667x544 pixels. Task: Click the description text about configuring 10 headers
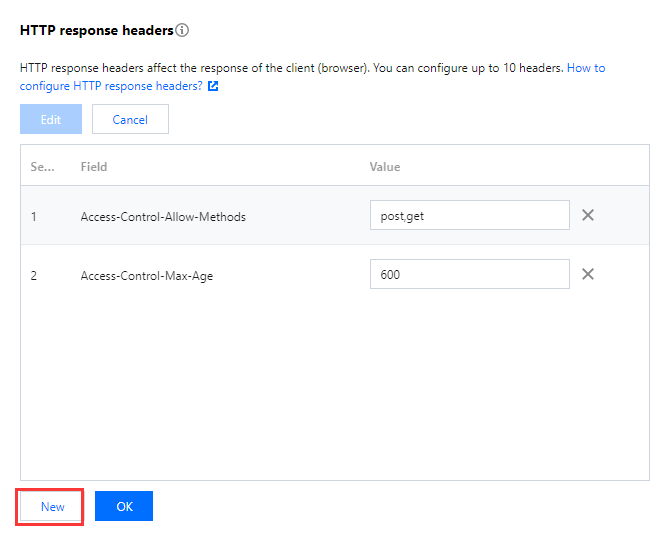click(290, 68)
